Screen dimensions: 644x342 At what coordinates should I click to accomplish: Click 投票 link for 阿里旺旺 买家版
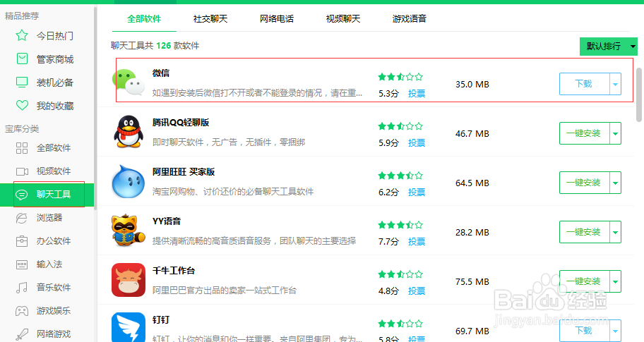point(417,192)
